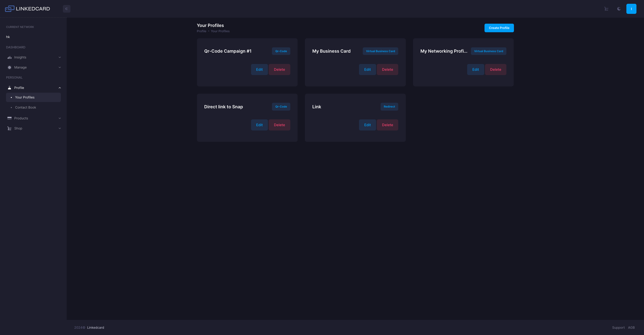Delete the Direct link to Snap profile
Screen dimensions: 644x335
[x=279, y=125]
